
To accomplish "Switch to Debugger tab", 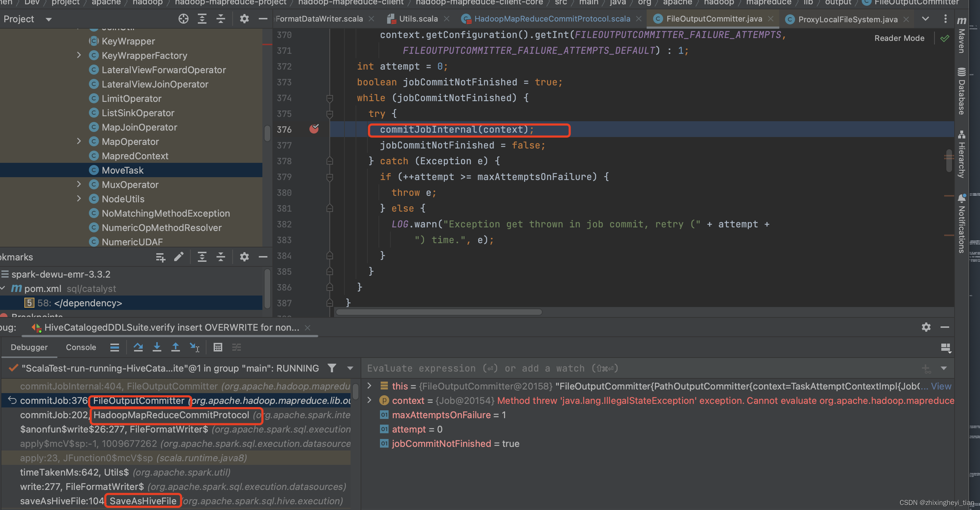I will coord(29,347).
